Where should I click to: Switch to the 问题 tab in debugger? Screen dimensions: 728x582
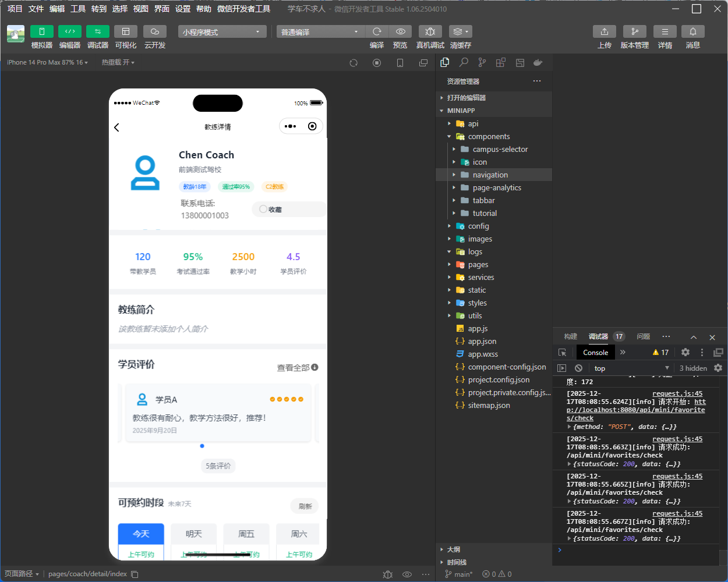pyautogui.click(x=643, y=336)
